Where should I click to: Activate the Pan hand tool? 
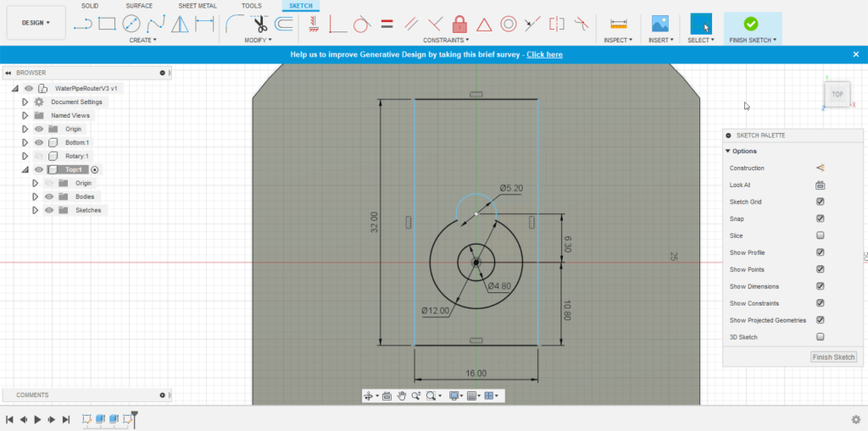coord(401,395)
